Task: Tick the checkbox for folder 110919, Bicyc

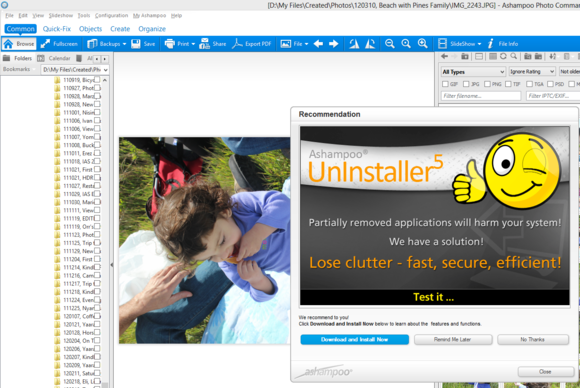Action: pos(97,80)
